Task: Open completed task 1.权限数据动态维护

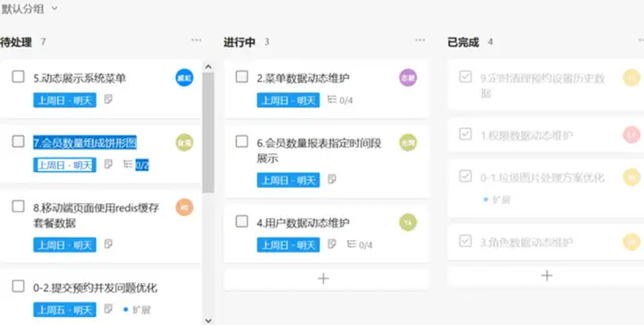Action: point(527,135)
